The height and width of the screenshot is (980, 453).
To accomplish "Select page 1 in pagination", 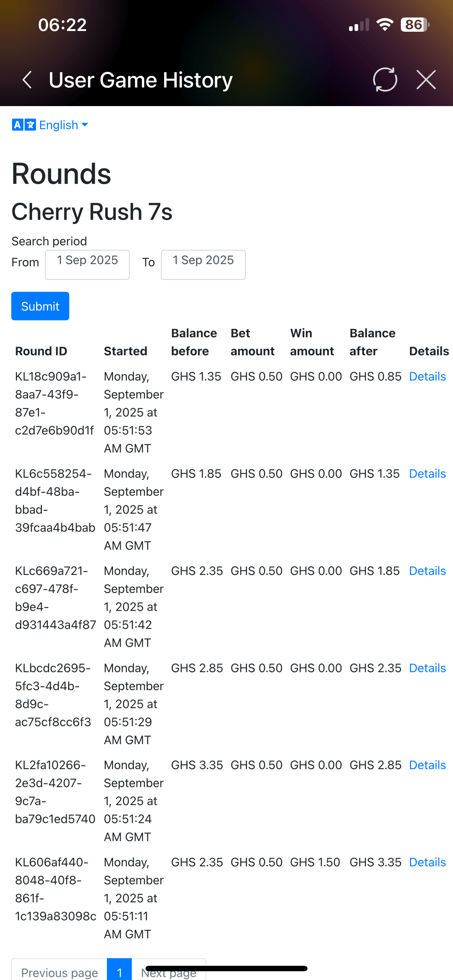I will tap(120, 972).
